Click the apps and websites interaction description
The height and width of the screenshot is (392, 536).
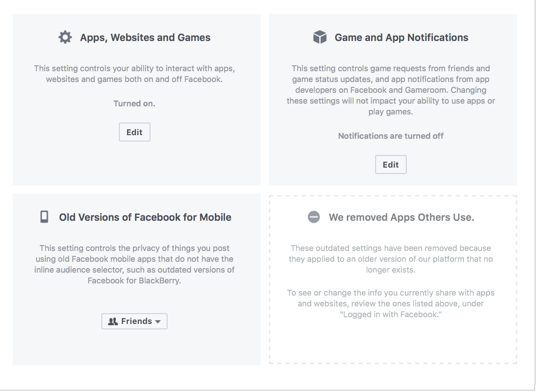[x=134, y=74]
